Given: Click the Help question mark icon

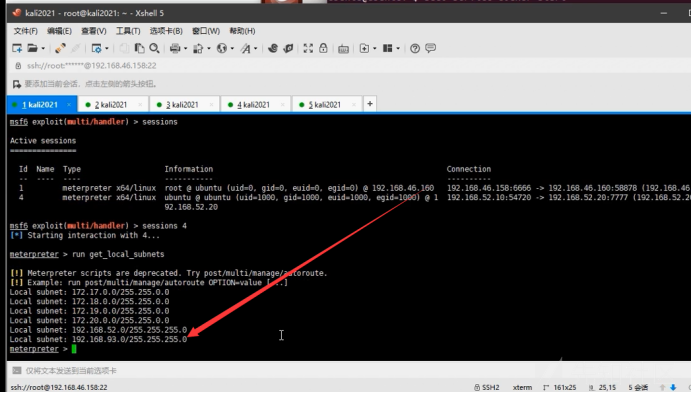Looking at the screenshot, I should [x=415, y=49].
